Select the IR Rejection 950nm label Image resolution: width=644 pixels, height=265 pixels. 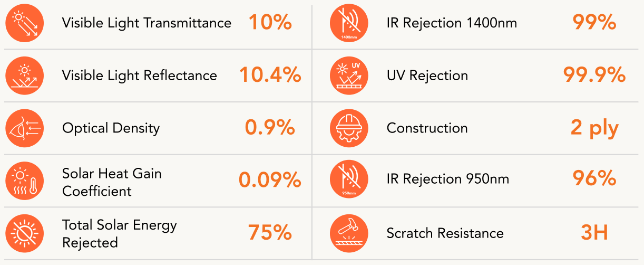[448, 179]
